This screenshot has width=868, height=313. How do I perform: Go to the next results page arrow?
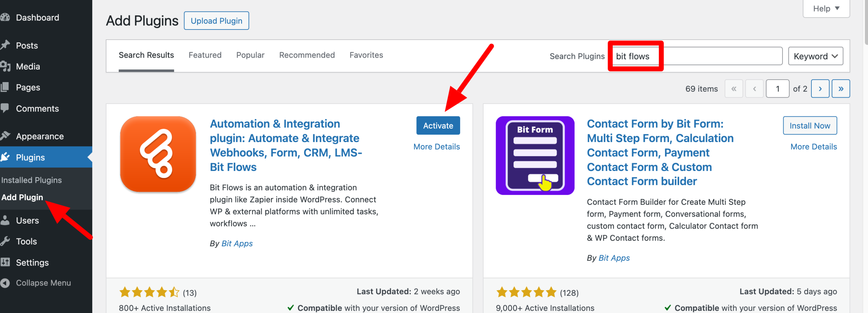click(x=820, y=89)
